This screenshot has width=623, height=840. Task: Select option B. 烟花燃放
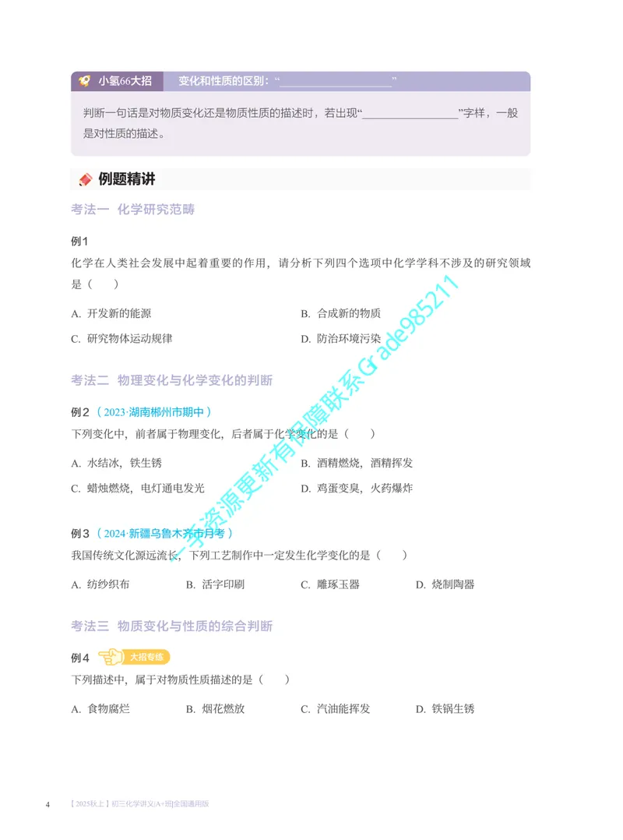[215, 709]
